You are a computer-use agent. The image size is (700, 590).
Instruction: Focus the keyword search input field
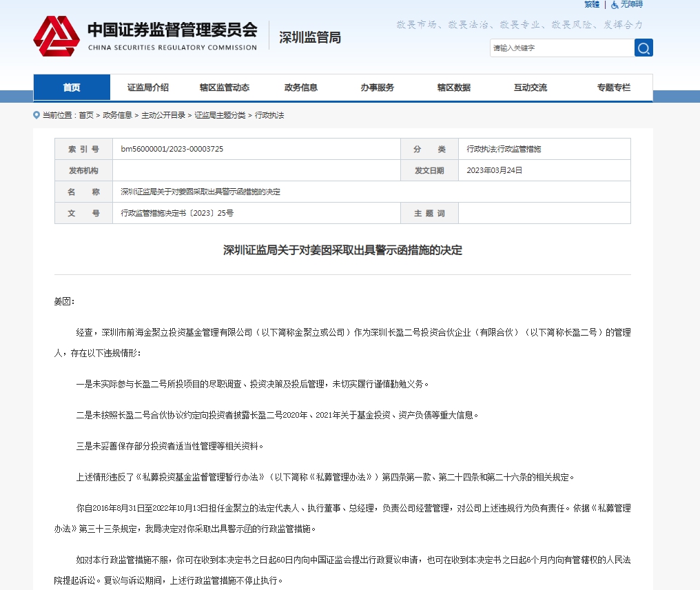(x=562, y=48)
